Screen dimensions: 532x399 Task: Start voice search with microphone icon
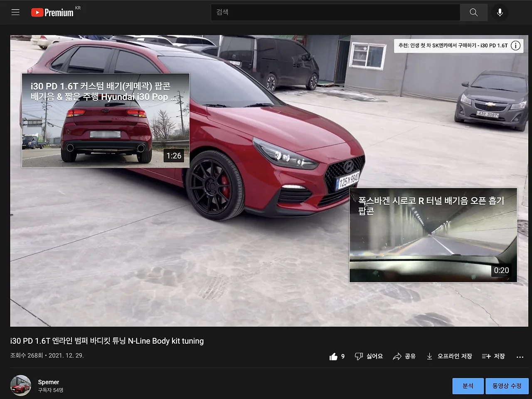point(500,12)
